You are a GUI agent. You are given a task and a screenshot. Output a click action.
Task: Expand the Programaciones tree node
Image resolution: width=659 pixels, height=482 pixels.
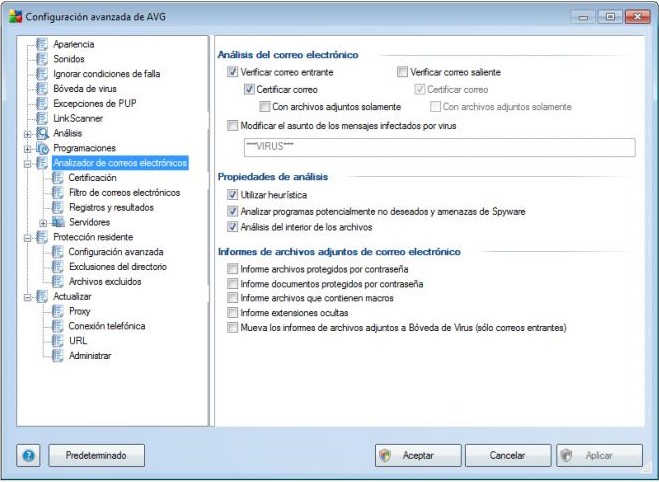(27, 149)
